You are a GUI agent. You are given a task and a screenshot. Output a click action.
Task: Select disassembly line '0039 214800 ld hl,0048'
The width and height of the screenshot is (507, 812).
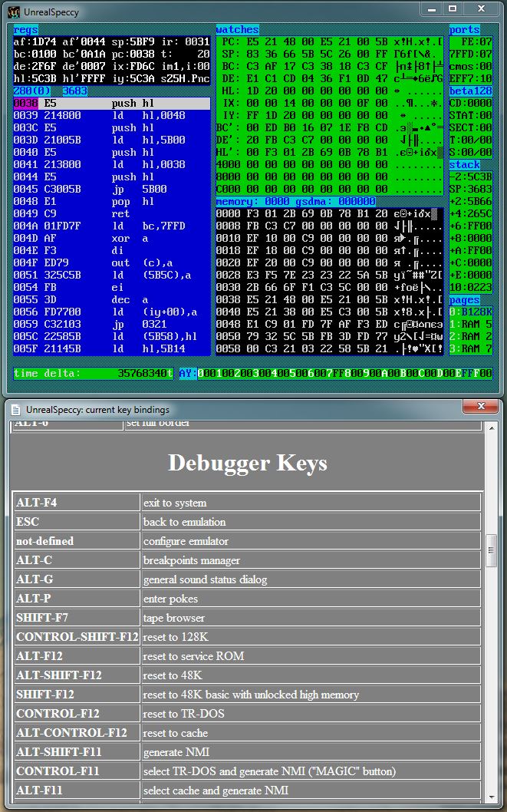coord(112,115)
